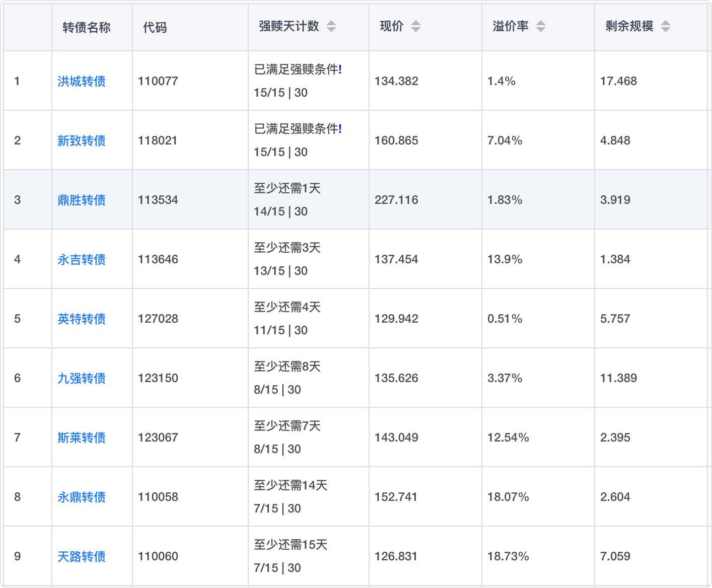
Task: Click the 现价 column sort icon
Action: point(415,26)
